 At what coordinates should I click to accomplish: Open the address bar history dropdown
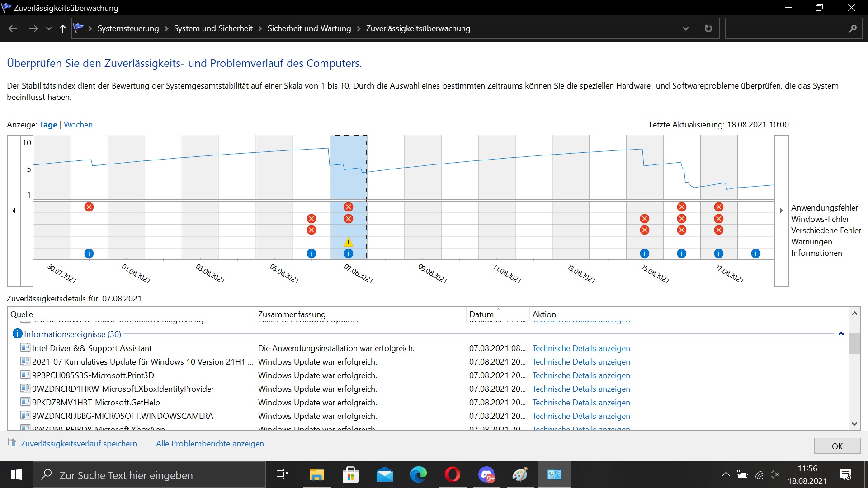[685, 28]
